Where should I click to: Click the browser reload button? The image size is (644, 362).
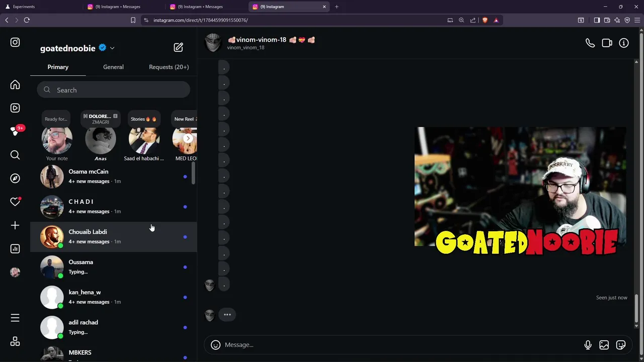pyautogui.click(x=27, y=20)
